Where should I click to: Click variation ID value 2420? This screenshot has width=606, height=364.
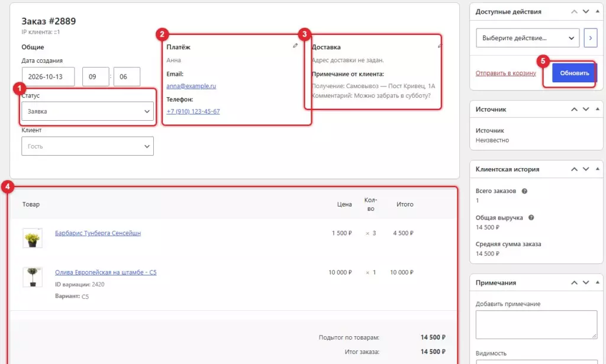(98, 285)
